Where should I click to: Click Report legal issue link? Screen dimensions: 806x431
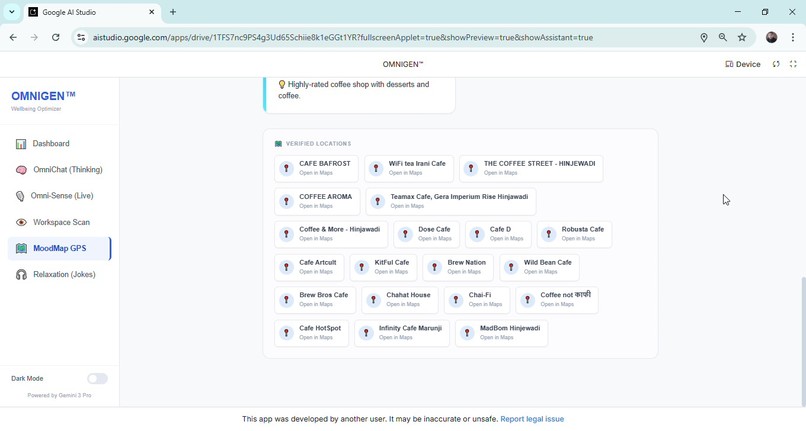pos(532,419)
